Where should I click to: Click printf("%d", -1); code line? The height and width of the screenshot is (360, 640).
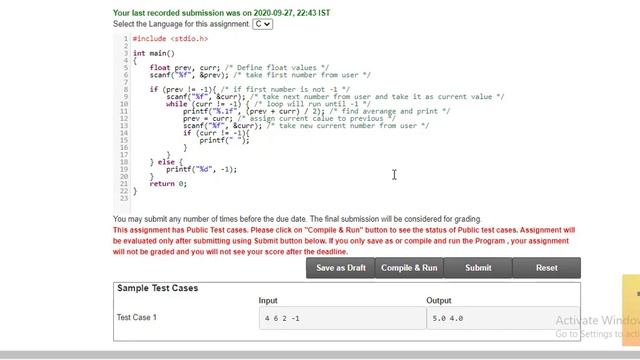(x=201, y=169)
